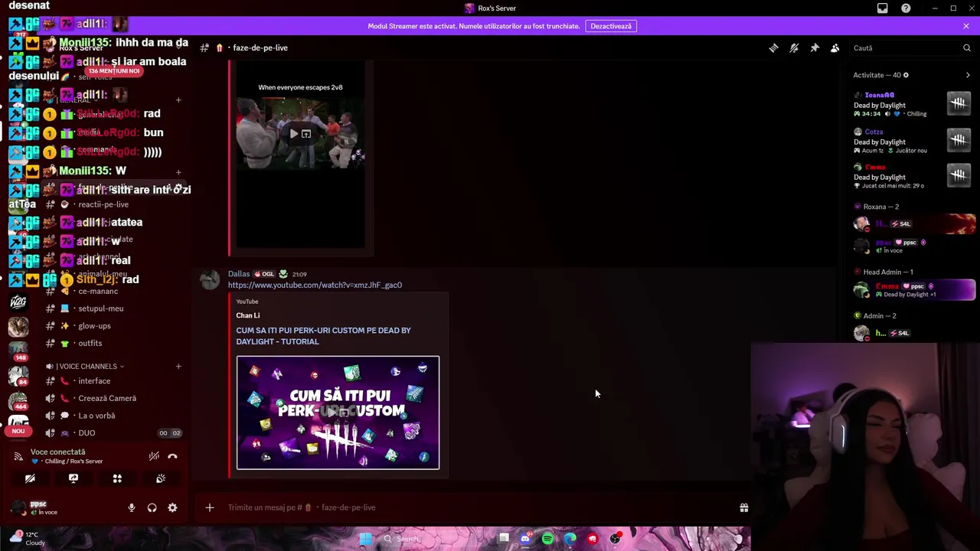
Task: Open the server icon with 84 badge
Action: coord(18,376)
